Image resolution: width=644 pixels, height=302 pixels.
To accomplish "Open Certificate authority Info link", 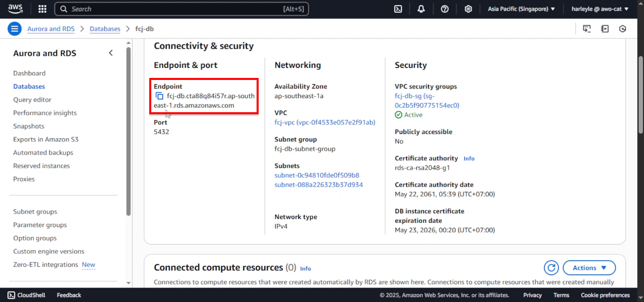I will [469, 159].
